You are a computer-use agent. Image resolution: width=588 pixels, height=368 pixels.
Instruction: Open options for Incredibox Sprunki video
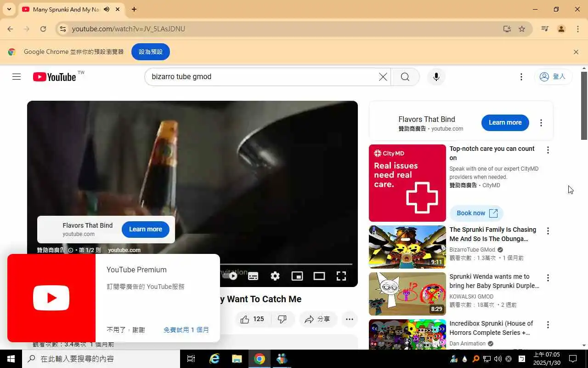pos(548,325)
